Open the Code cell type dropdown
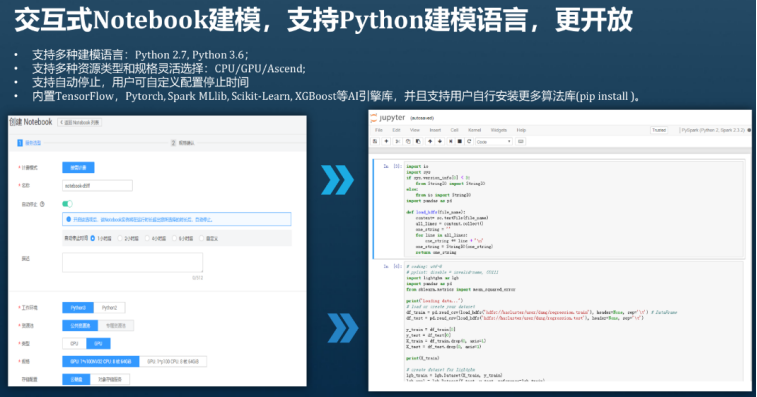Image resolution: width=757 pixels, height=397 pixels. pyautogui.click(x=493, y=142)
